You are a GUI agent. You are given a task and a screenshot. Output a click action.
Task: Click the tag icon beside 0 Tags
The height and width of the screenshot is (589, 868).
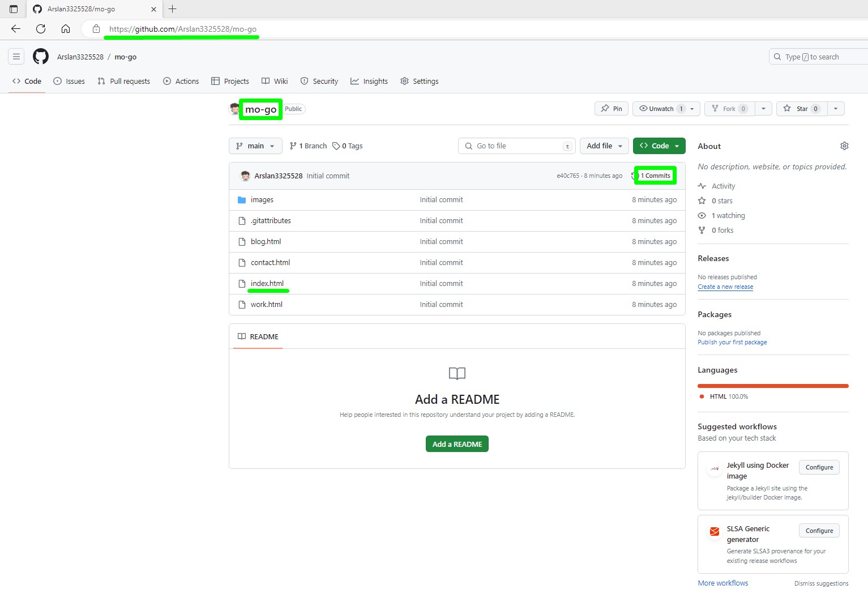tap(336, 146)
